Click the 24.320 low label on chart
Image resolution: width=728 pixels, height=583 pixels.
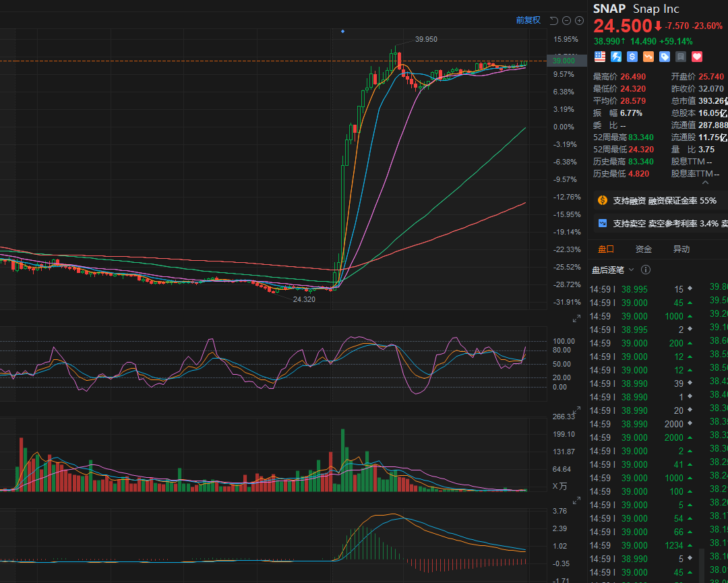(304, 299)
